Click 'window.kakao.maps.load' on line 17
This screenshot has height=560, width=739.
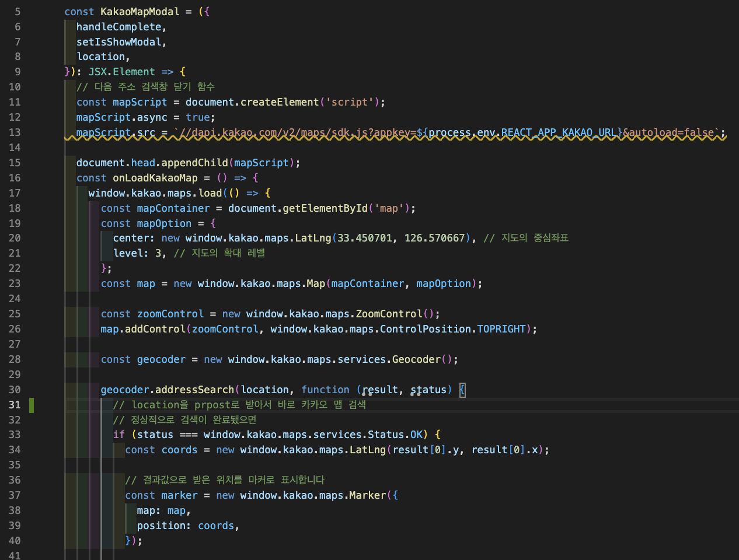pos(155,193)
